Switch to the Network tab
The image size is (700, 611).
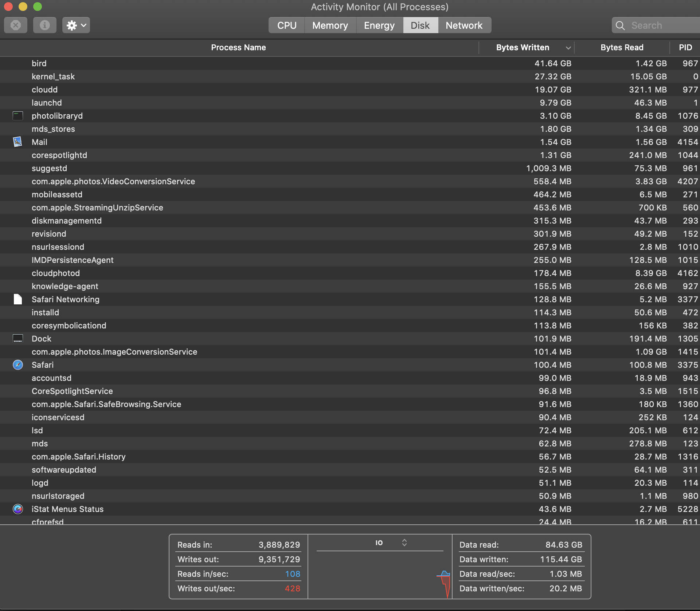[x=464, y=25]
